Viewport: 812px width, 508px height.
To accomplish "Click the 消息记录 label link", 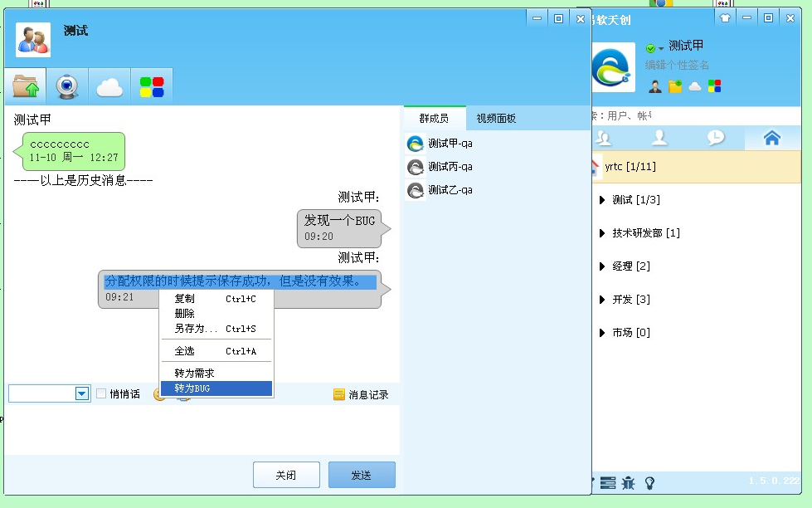I will [368, 394].
